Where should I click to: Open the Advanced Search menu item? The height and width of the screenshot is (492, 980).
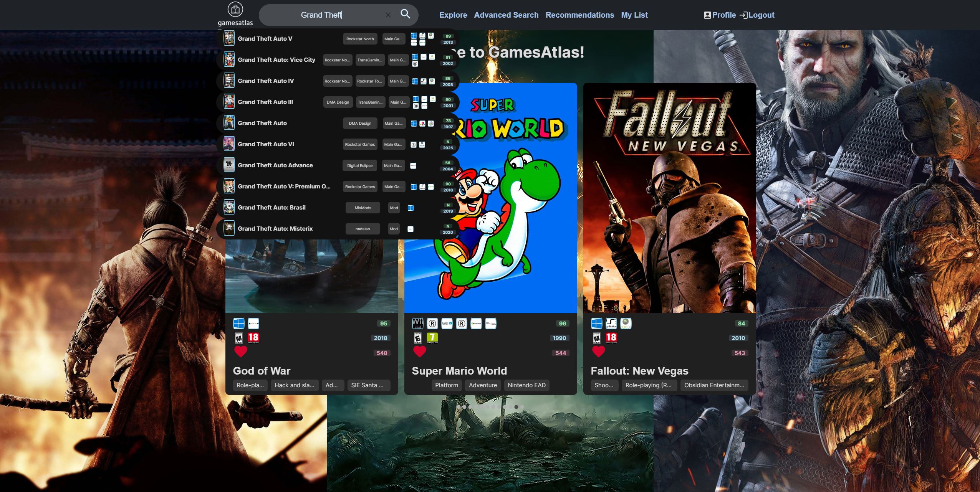coord(506,15)
